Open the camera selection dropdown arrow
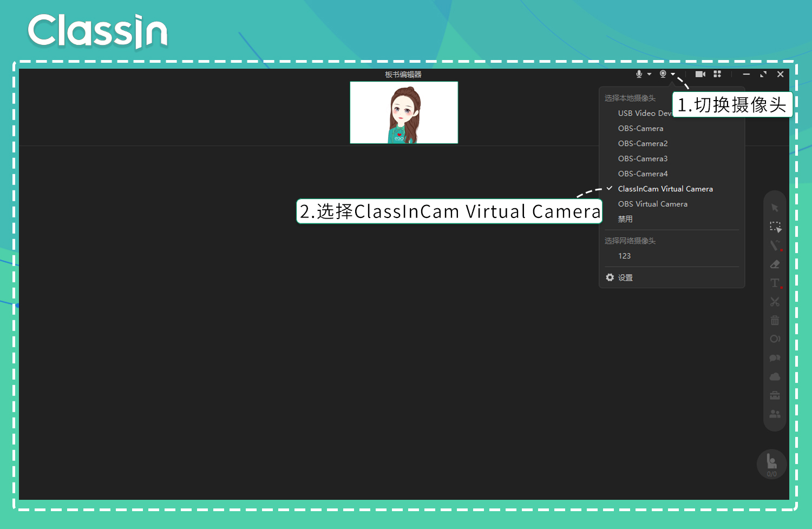Image resolution: width=812 pixels, height=529 pixels. click(673, 74)
